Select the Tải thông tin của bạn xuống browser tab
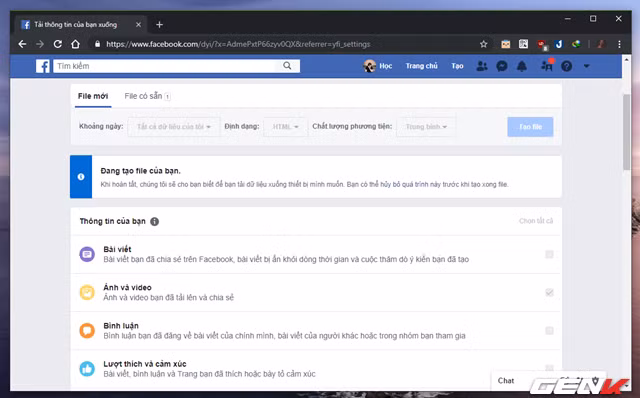640x398 pixels. (80, 24)
